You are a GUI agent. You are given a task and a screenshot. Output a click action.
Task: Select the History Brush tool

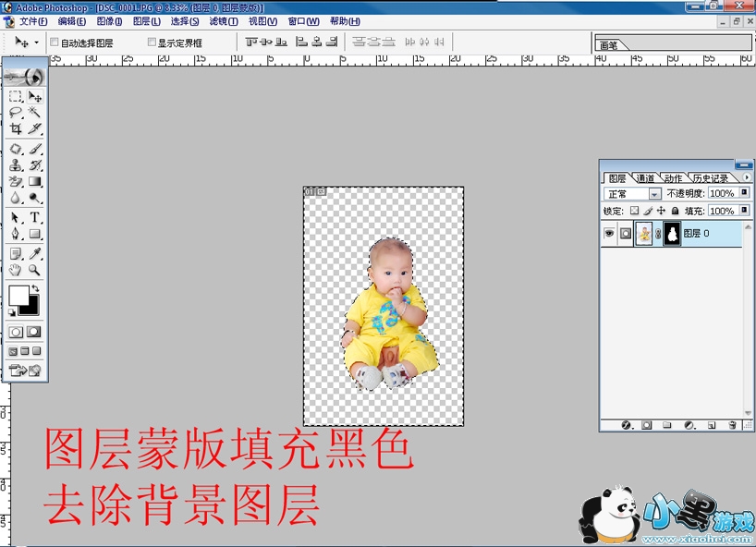pyautogui.click(x=35, y=165)
